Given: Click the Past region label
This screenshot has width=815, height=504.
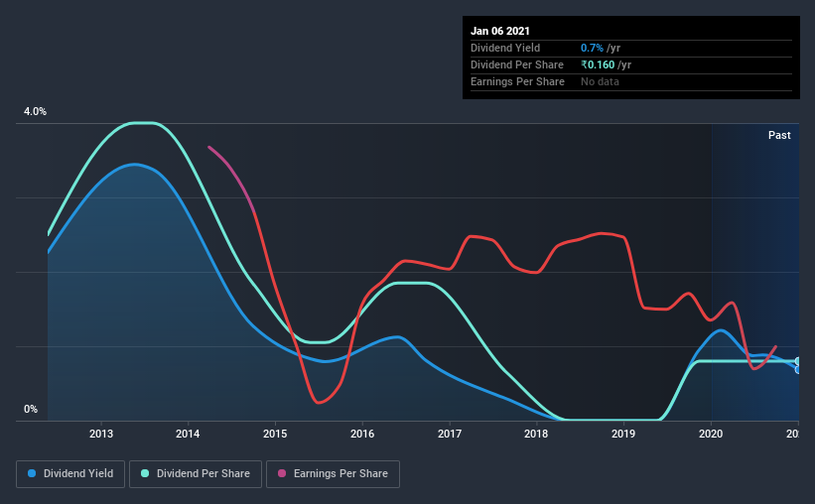Looking at the screenshot, I should tap(779, 135).
